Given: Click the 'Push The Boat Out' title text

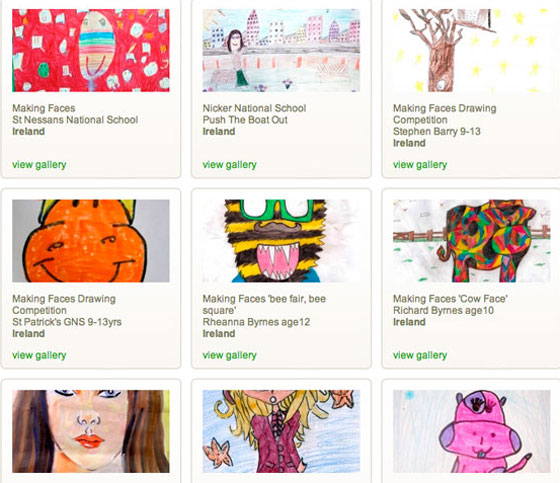Looking at the screenshot, I should [x=245, y=120].
